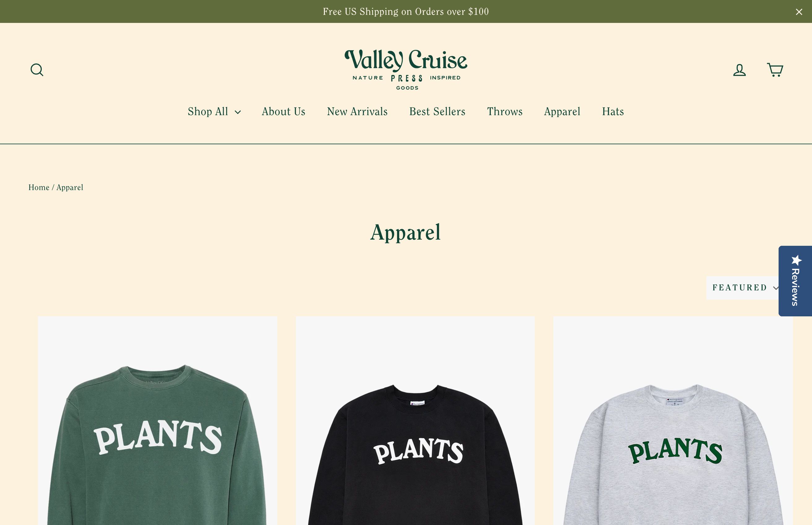Expand the Shop All menu chevron
The image size is (812, 525).
tap(238, 112)
